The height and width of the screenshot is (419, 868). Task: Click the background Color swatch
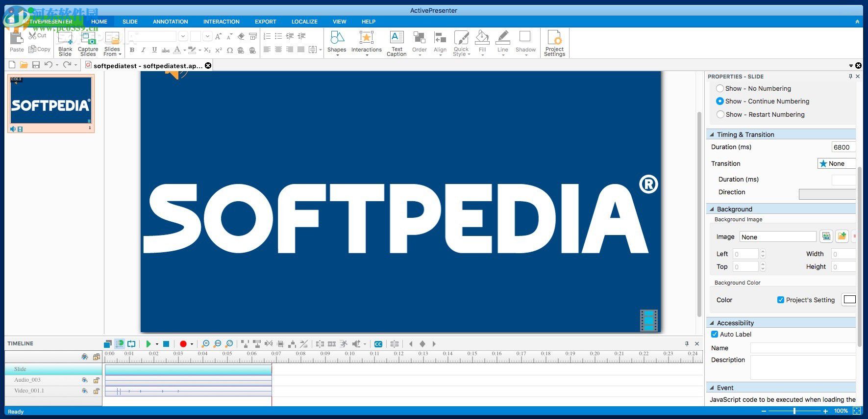coord(849,299)
